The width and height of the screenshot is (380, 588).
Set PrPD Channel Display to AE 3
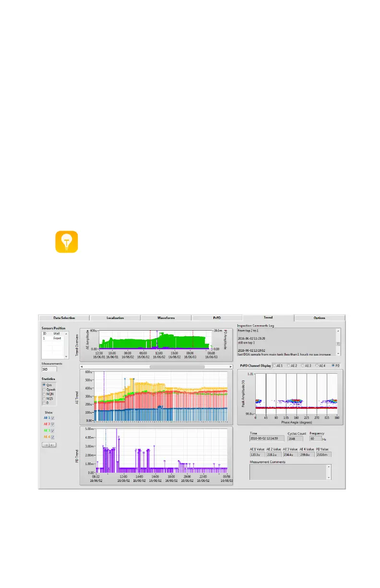(303, 366)
